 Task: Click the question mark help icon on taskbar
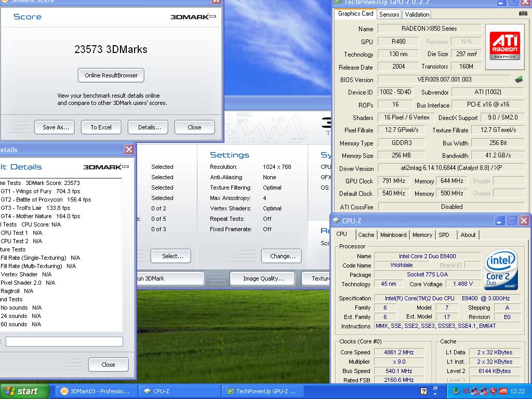[x=423, y=391]
